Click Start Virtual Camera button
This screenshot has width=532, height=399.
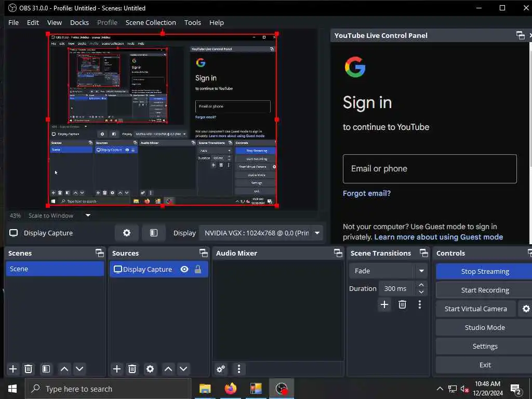pyautogui.click(x=476, y=309)
